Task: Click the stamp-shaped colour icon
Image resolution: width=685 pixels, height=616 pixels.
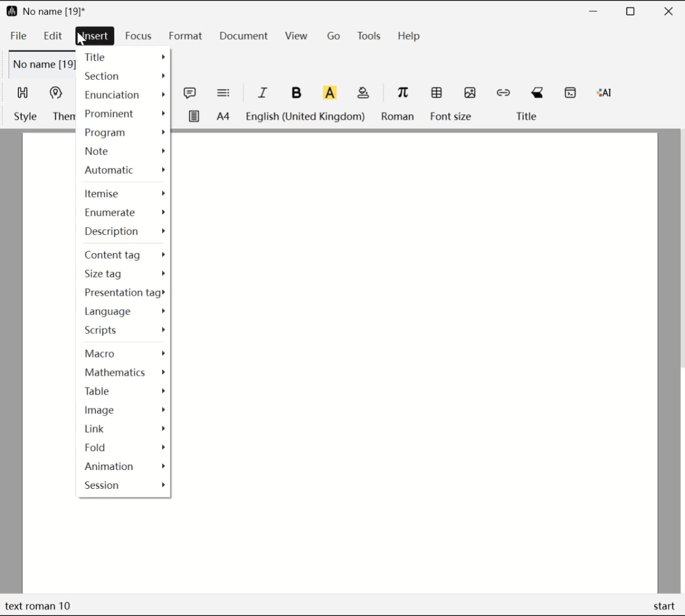Action: [x=363, y=93]
